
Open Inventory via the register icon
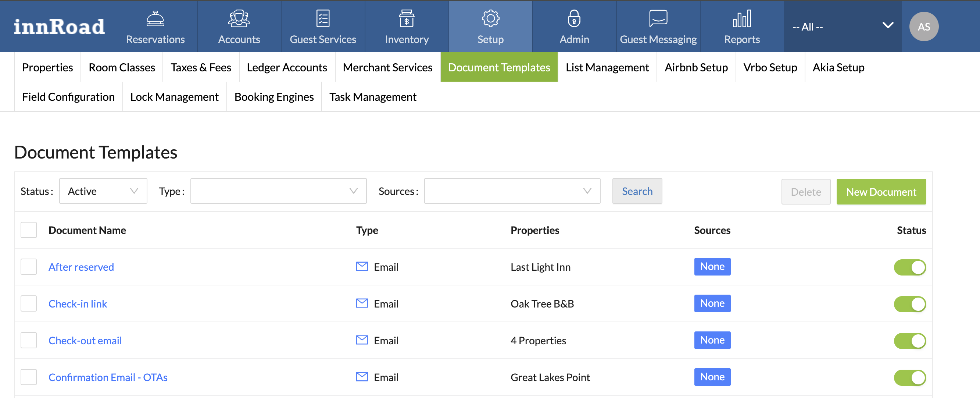406,18
